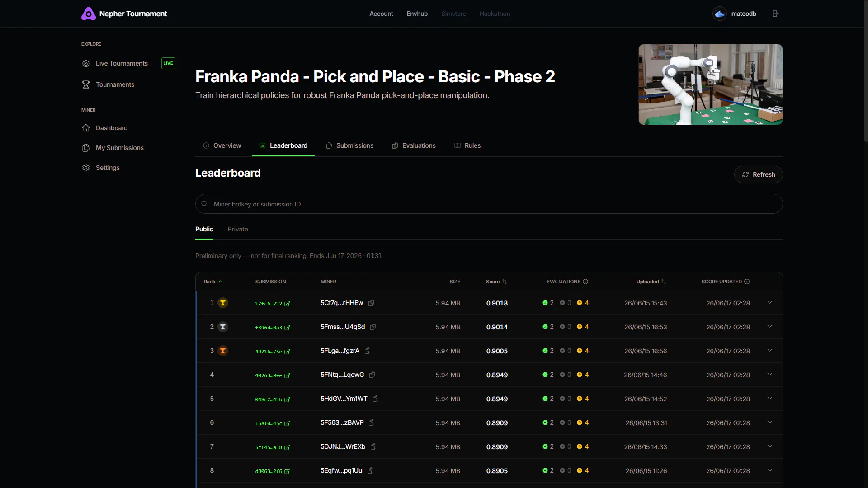Open Settings in the sidebar

click(108, 168)
